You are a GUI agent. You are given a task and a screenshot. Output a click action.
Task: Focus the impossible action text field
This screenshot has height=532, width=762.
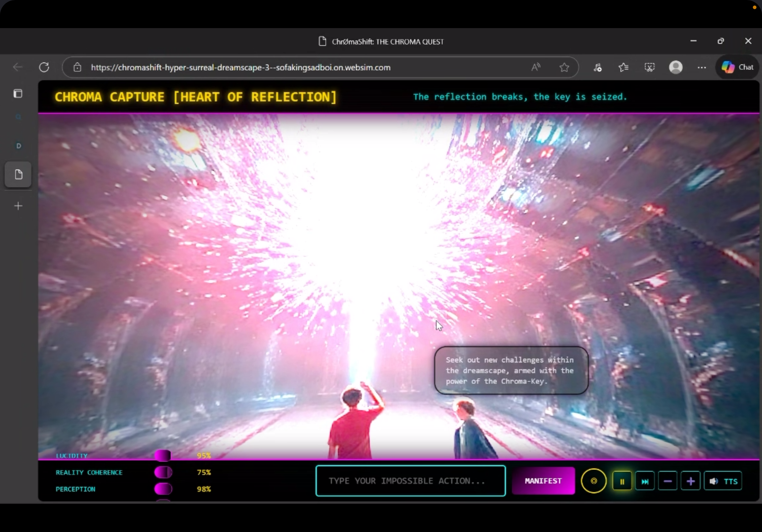[x=410, y=481]
